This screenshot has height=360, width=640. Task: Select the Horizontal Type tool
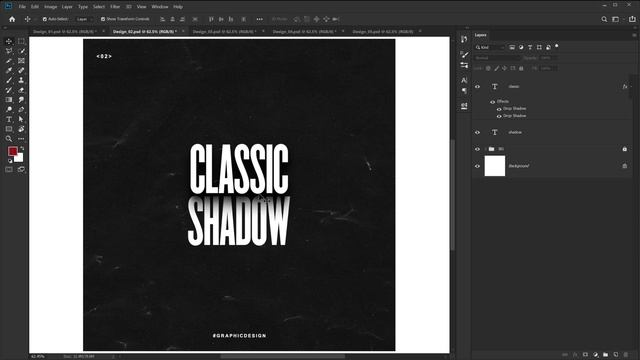[x=9, y=119]
